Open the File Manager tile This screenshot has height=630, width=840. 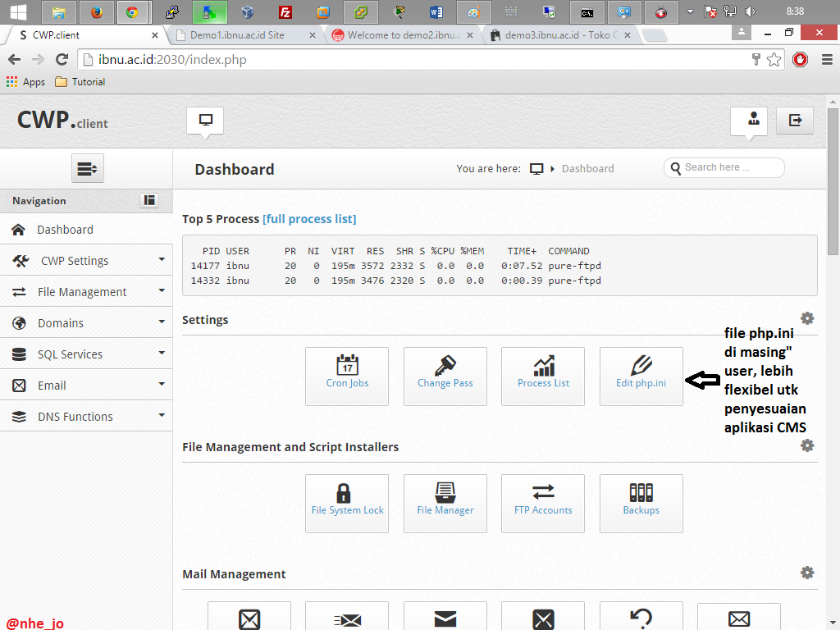pos(445,504)
